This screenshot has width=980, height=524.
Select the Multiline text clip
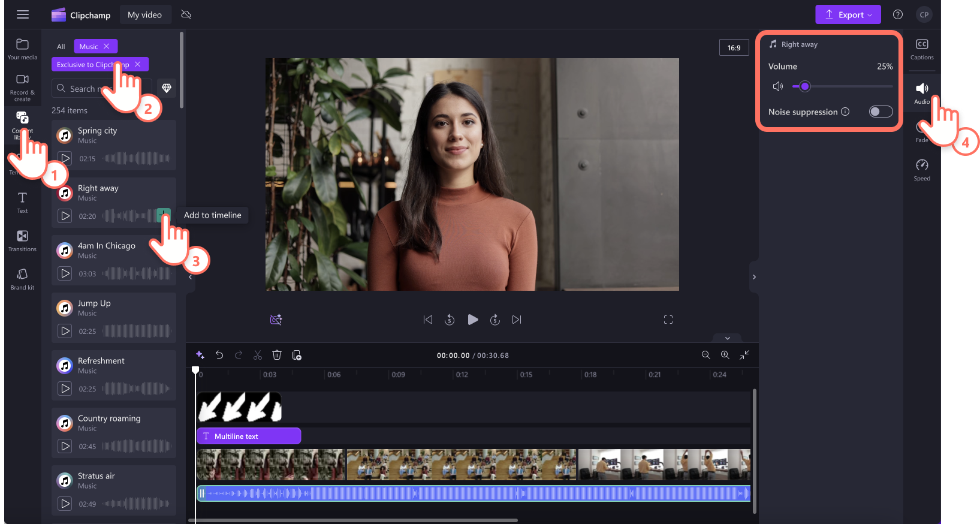(x=249, y=436)
